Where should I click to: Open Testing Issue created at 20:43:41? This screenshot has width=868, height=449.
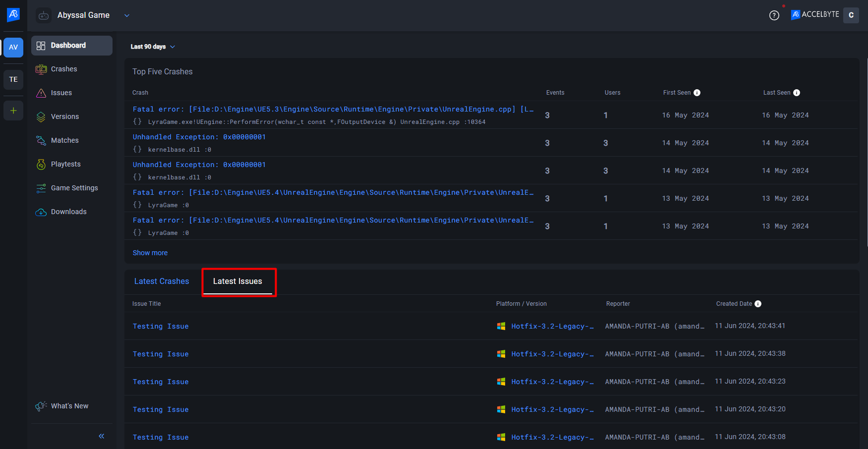point(161,326)
